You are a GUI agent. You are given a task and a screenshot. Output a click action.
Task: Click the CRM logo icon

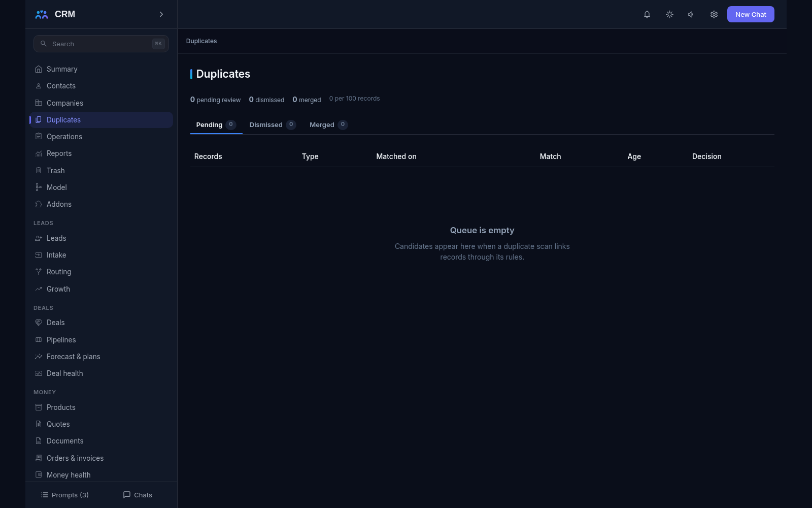[42, 14]
